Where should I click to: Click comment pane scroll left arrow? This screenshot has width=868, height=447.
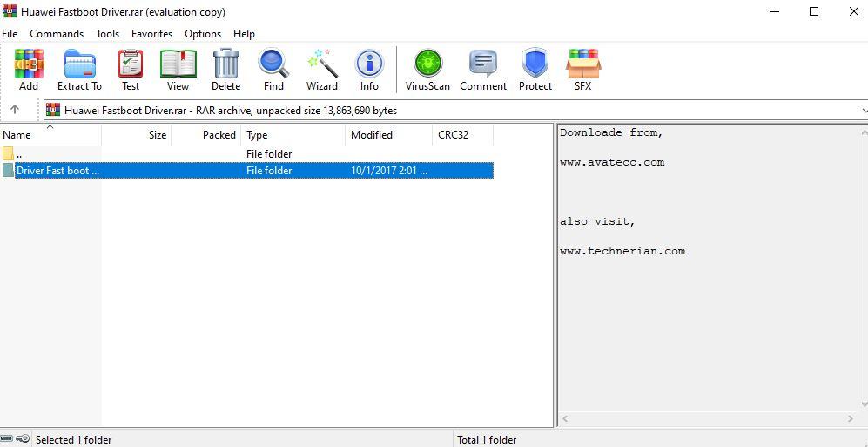click(x=565, y=419)
